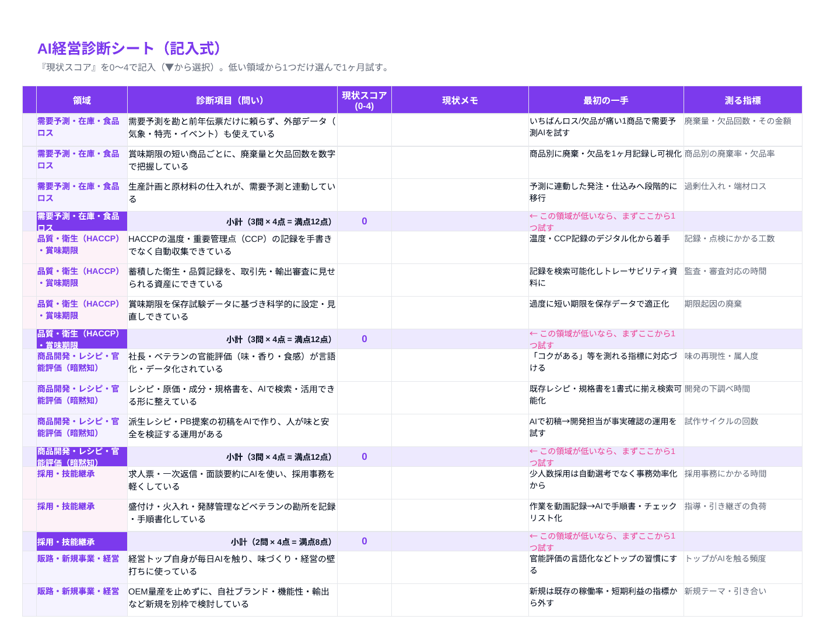Click the purple '採用・技能継承' subtotal domain cell
This screenshot has height=644, width=834.
(82, 541)
